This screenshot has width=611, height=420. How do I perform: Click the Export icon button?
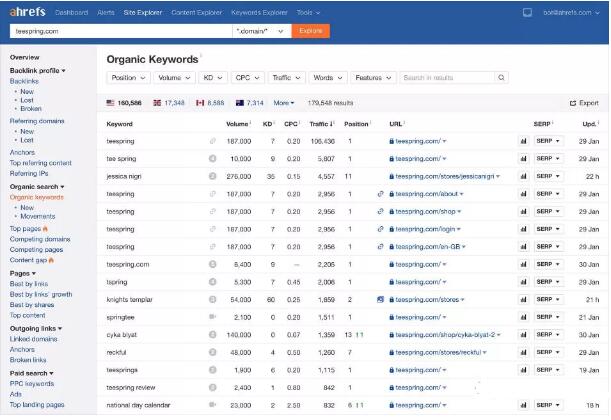point(584,103)
